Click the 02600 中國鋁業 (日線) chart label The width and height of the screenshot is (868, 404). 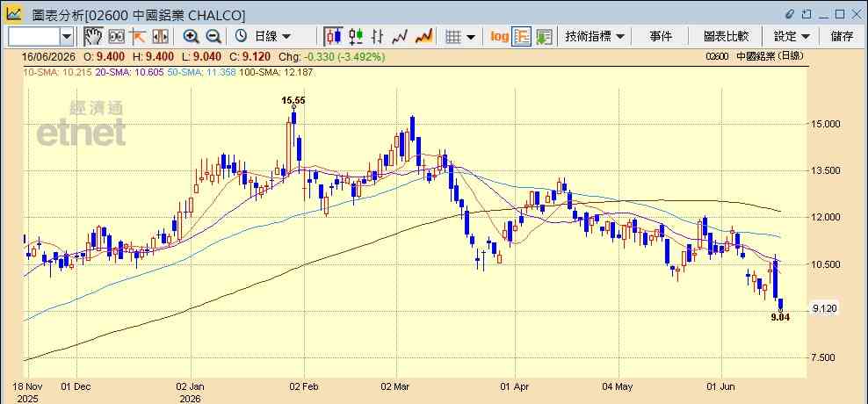(x=755, y=56)
